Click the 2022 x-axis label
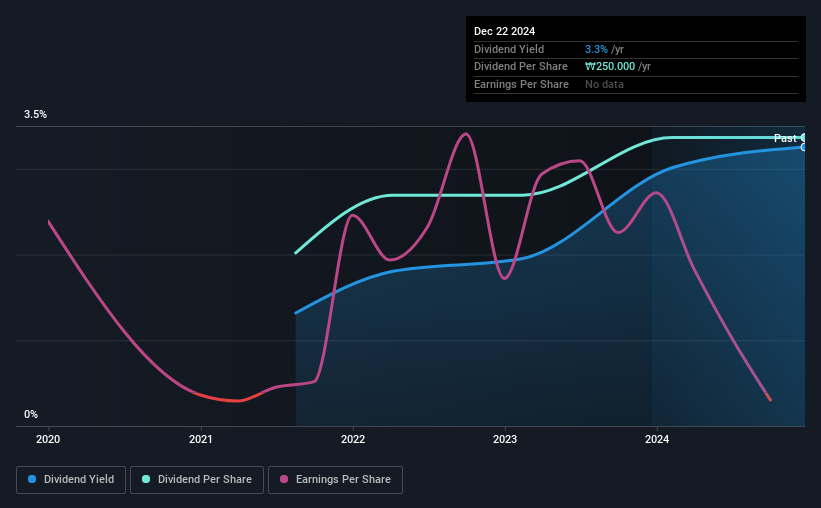The width and height of the screenshot is (821, 508). click(x=353, y=439)
